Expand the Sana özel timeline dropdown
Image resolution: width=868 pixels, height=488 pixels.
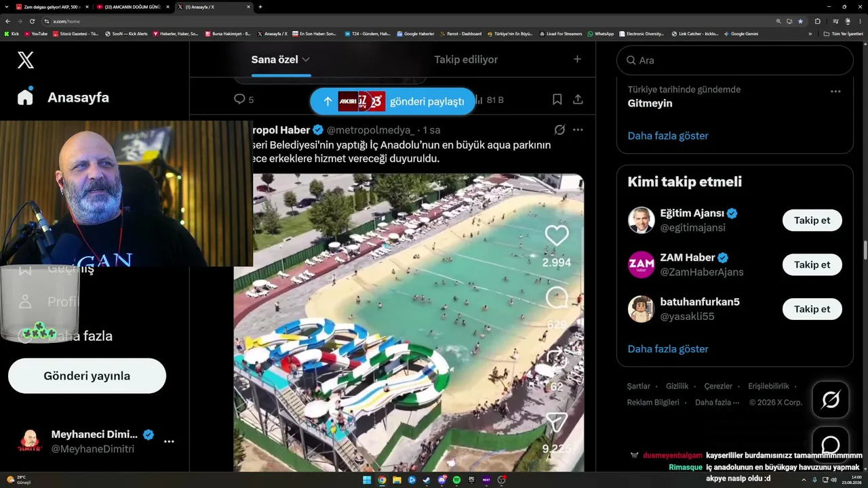[x=306, y=60]
